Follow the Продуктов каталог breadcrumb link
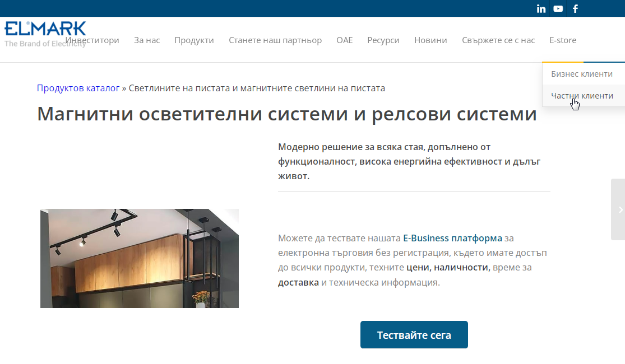The image size is (625, 364). click(78, 88)
